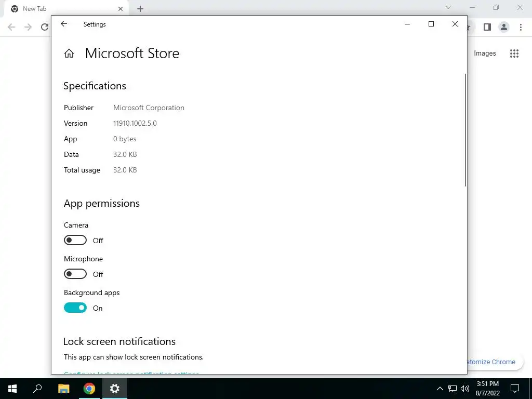Open the notification center icon
Image resolution: width=532 pixels, height=399 pixels.
pos(515,389)
